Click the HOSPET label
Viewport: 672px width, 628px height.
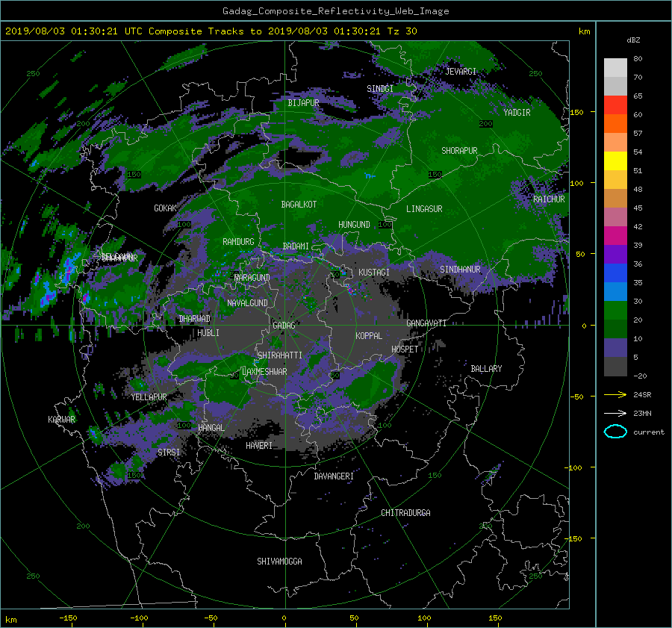[x=405, y=349]
